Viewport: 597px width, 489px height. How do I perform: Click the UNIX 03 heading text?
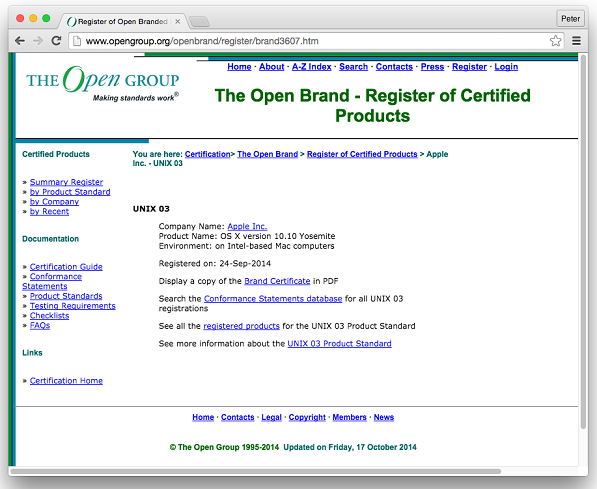coord(151,209)
